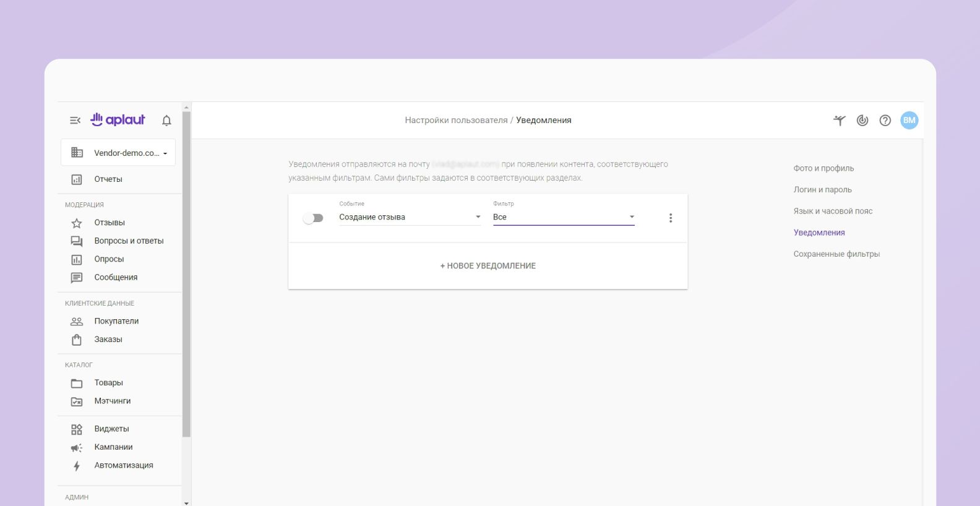Image resolution: width=980 pixels, height=506 pixels.
Task: Open the BM user avatar
Action: coord(909,121)
